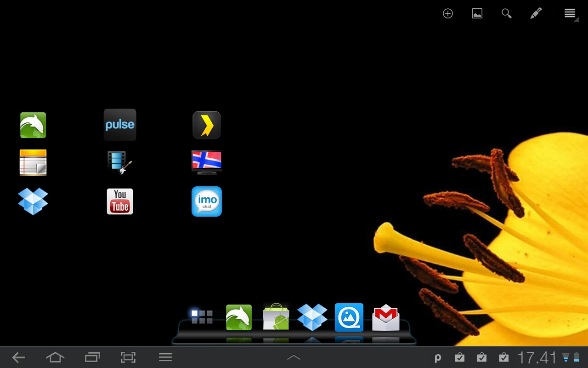Open the clock showing 17.41
This screenshot has height=368, width=588.
tap(537, 357)
